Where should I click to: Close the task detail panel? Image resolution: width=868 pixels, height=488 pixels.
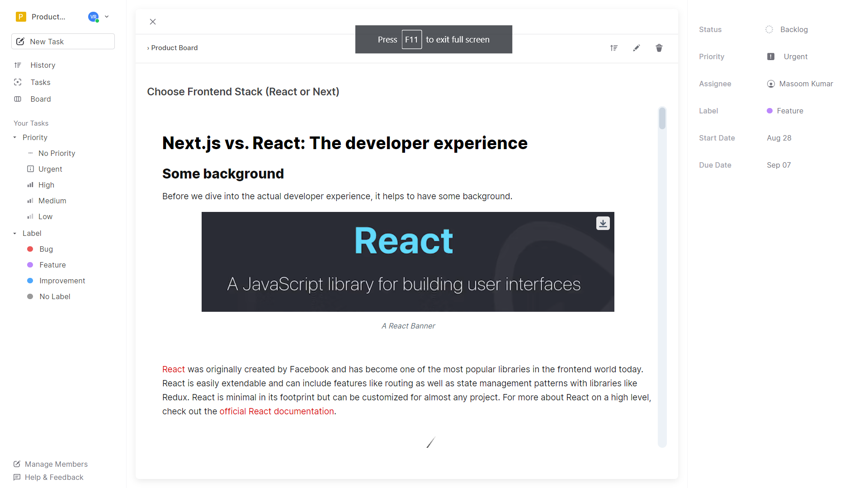click(153, 21)
